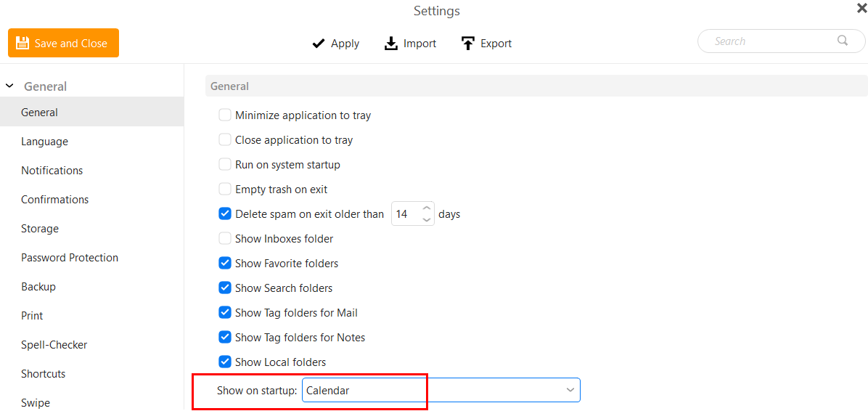Image resolution: width=868 pixels, height=411 pixels.
Task: Click the search magnifier icon
Action: pos(843,41)
